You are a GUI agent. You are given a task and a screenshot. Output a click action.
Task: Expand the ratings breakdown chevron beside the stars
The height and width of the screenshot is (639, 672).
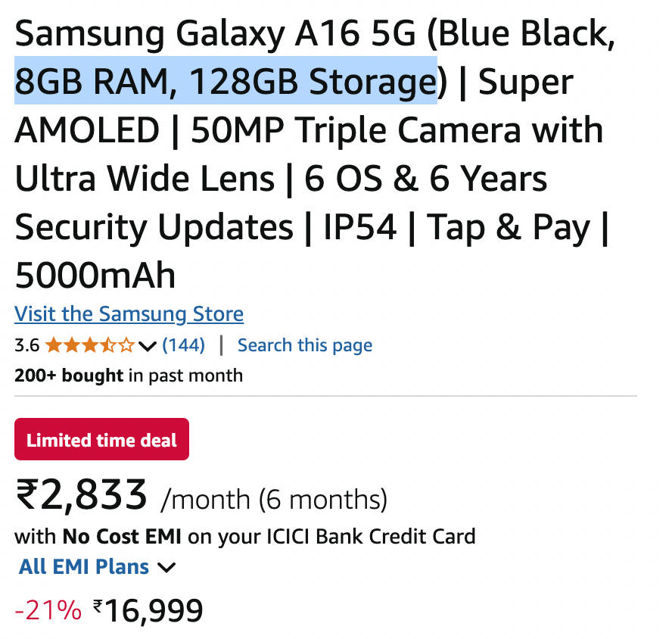(148, 347)
